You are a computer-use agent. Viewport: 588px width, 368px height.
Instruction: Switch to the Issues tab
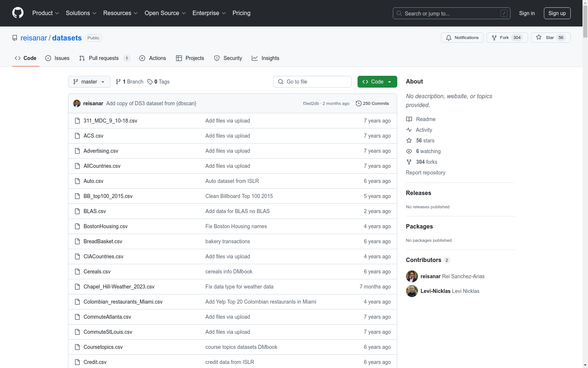pyautogui.click(x=57, y=58)
